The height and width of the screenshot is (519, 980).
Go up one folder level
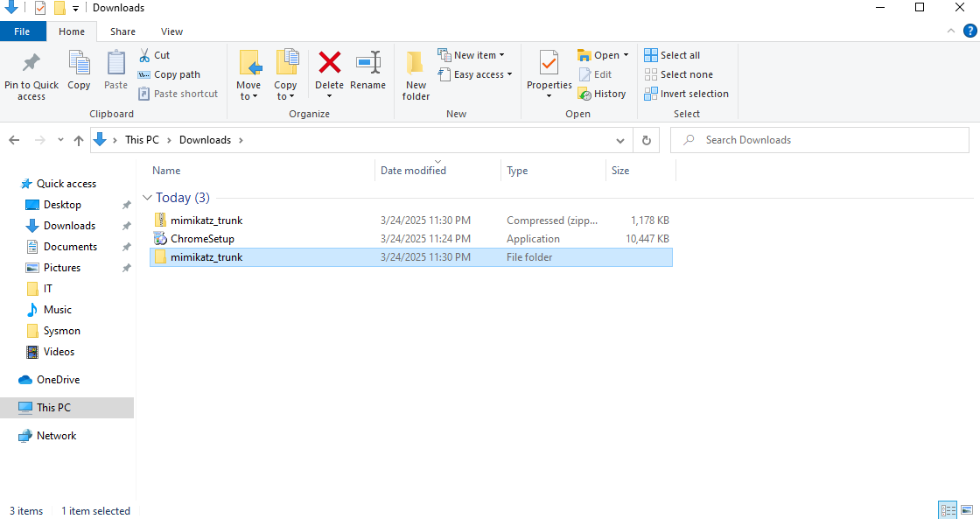click(79, 140)
